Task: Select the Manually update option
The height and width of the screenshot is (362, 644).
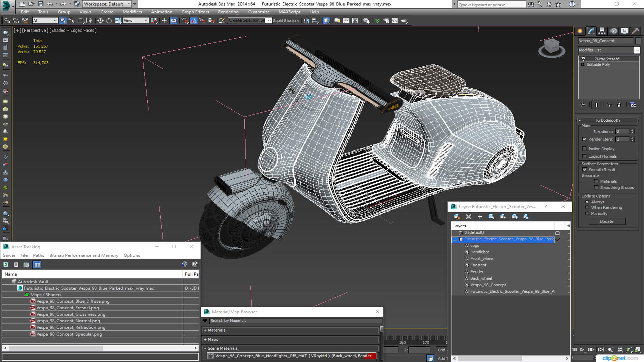Action: point(587,213)
